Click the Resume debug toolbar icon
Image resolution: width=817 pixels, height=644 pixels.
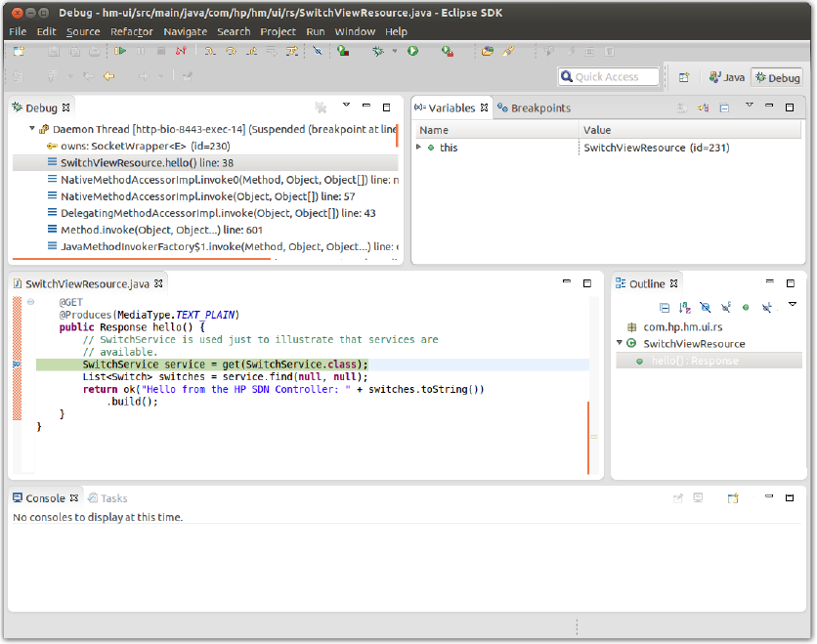pyautogui.click(x=120, y=51)
